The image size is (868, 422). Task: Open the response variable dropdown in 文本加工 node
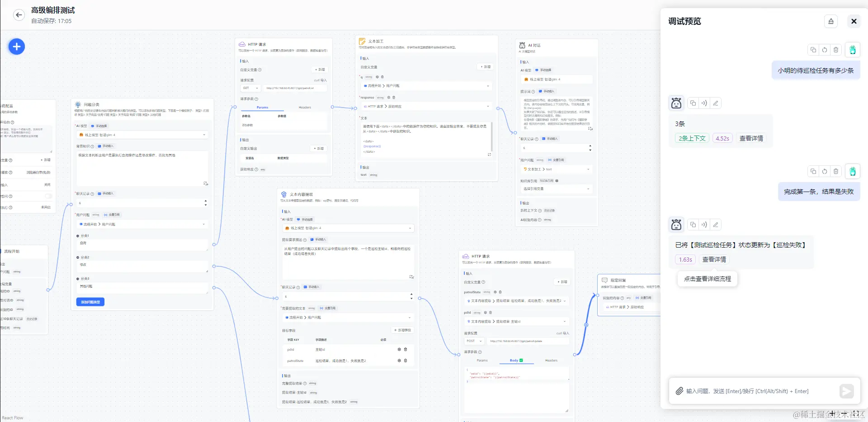(x=426, y=107)
